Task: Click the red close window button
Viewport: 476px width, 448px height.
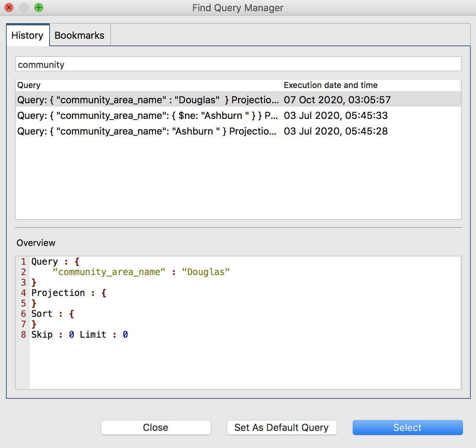Action: click(x=9, y=7)
